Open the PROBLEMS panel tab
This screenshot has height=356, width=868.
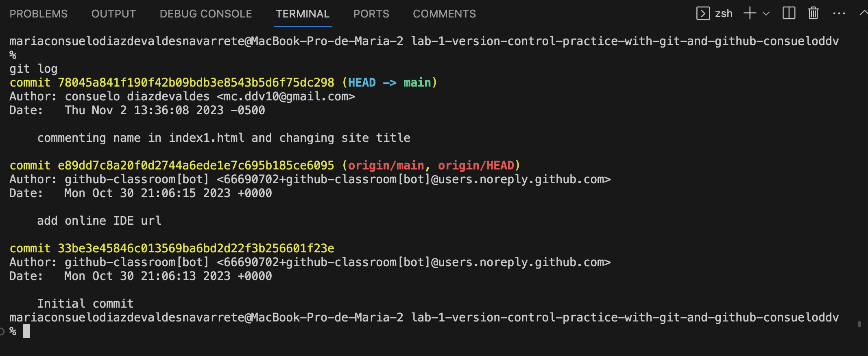pos(39,14)
